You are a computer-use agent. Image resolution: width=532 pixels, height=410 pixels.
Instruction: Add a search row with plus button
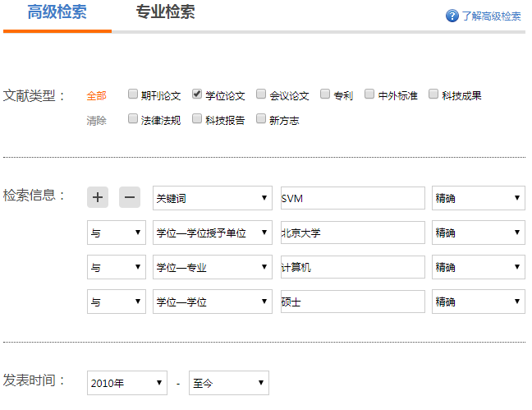click(98, 197)
